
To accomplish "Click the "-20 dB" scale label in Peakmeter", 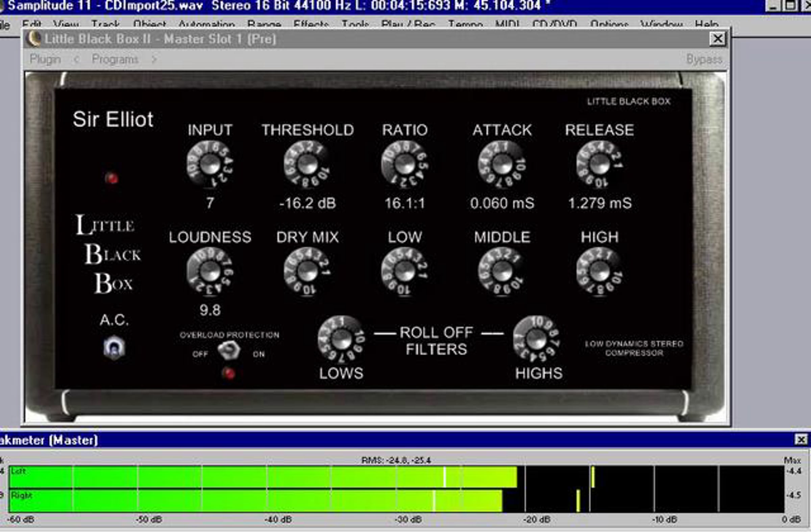I will tap(537, 520).
